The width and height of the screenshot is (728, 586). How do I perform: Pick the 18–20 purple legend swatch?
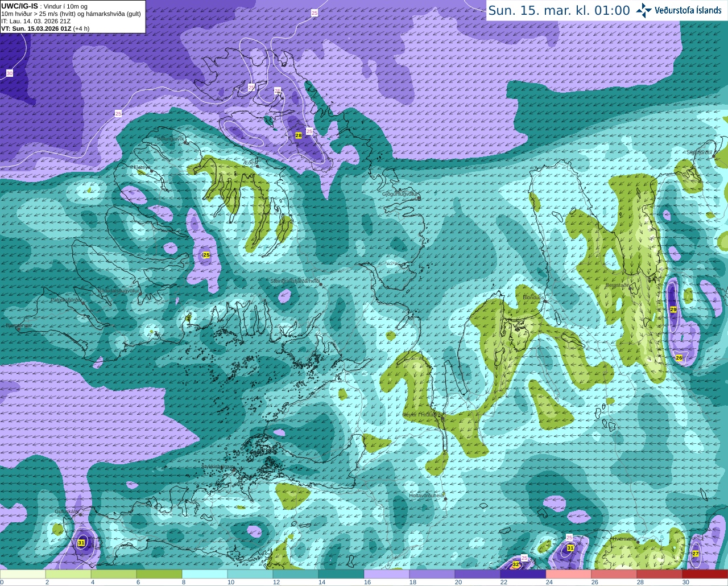pyautogui.click(x=432, y=574)
